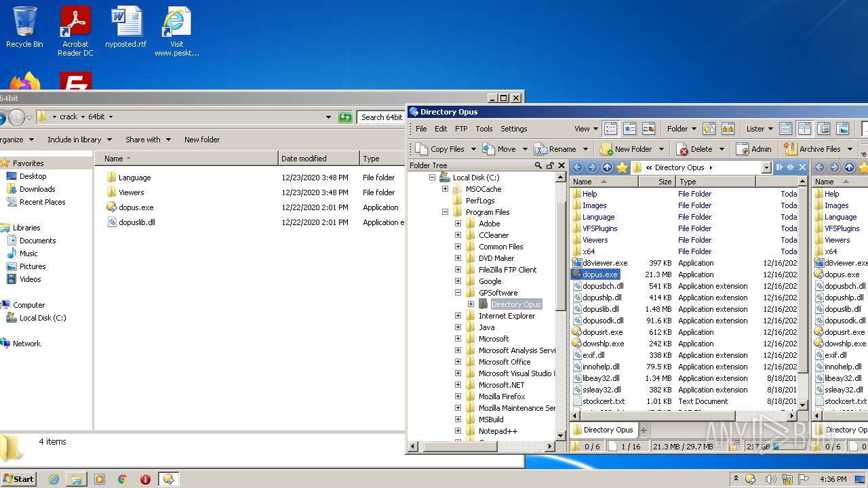Screen dimensions: 868x488
Task: Collapse the Program Files tree node
Action: (446, 212)
